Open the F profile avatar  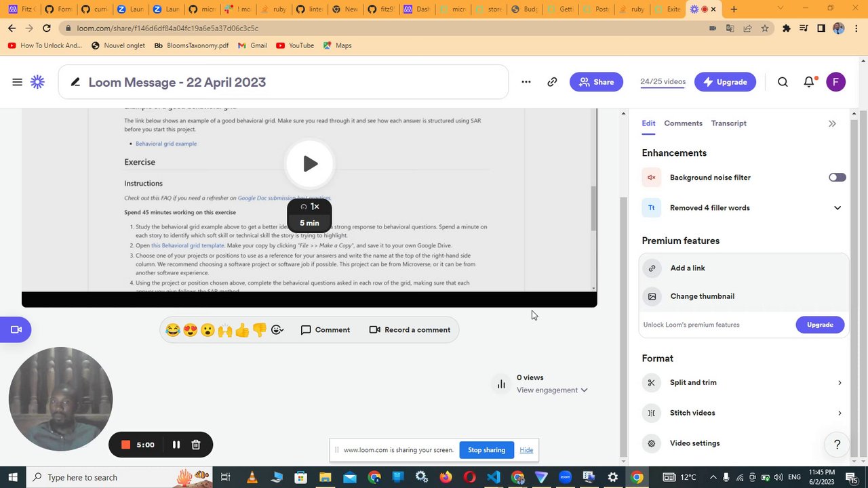pos(835,82)
